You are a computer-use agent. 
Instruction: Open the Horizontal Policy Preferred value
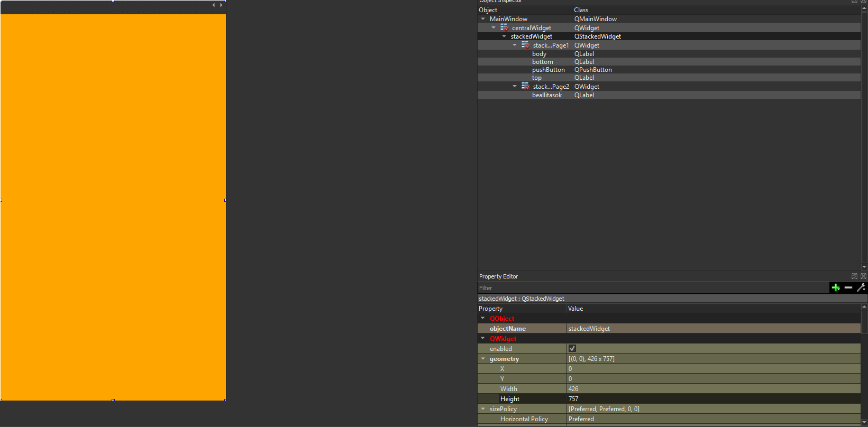714,419
